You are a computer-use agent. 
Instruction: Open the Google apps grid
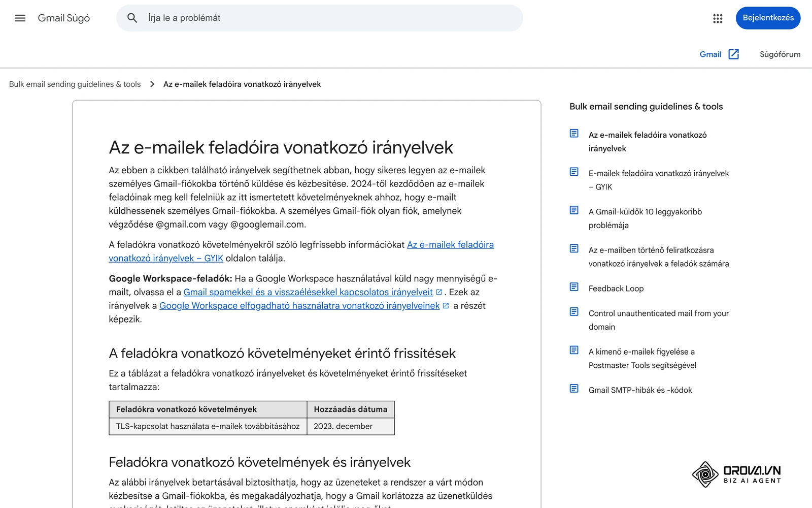click(x=718, y=18)
